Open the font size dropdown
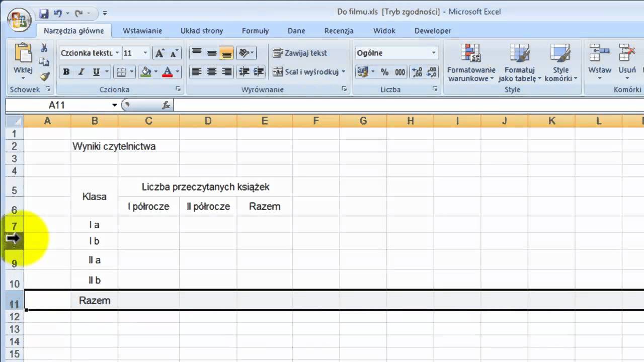 [146, 53]
